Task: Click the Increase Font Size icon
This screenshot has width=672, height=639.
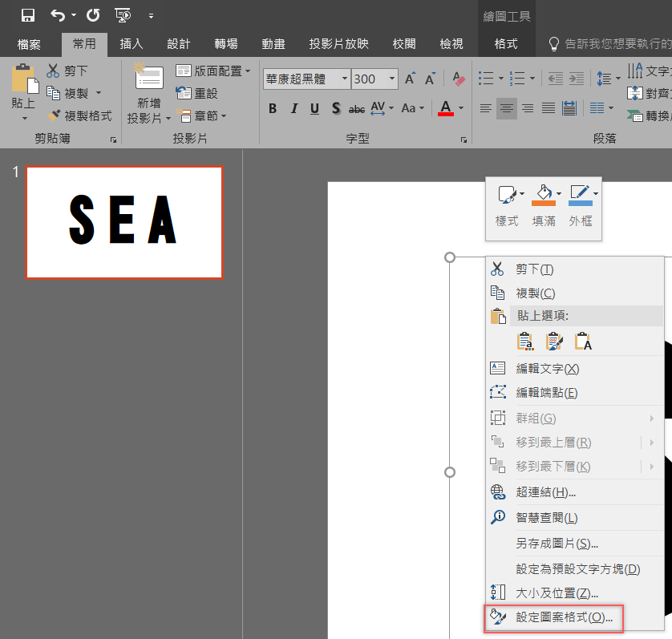Action: point(410,79)
